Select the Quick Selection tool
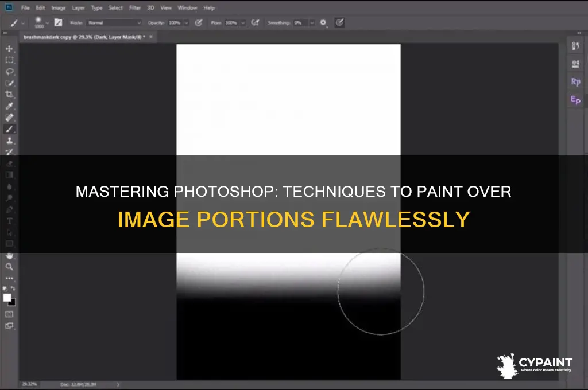This screenshot has width=588, height=390. (9, 83)
